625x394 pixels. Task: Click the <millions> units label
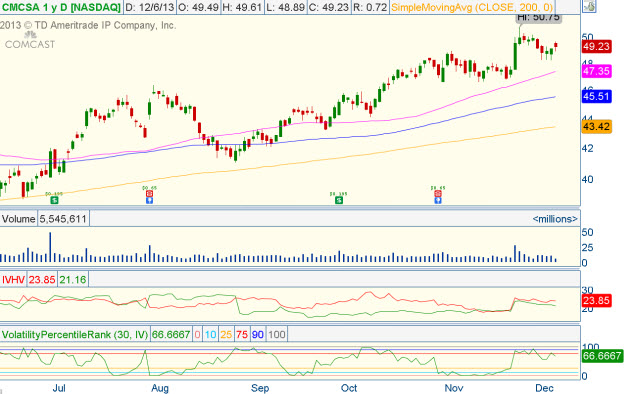click(555, 219)
